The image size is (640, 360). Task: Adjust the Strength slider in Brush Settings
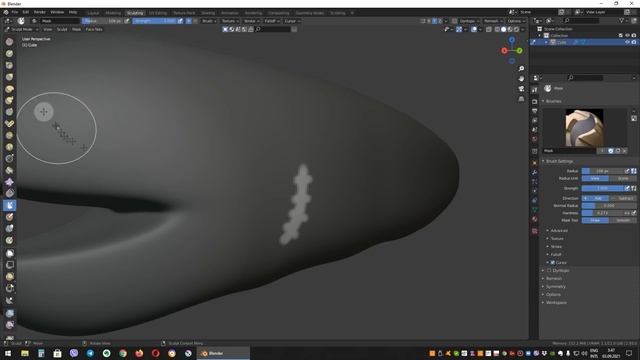603,188
